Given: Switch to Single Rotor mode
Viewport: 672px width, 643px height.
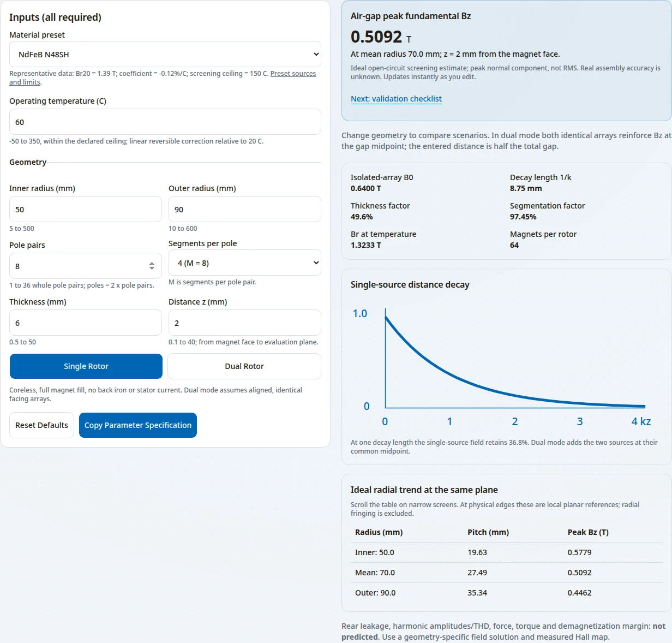Looking at the screenshot, I should tap(86, 366).
